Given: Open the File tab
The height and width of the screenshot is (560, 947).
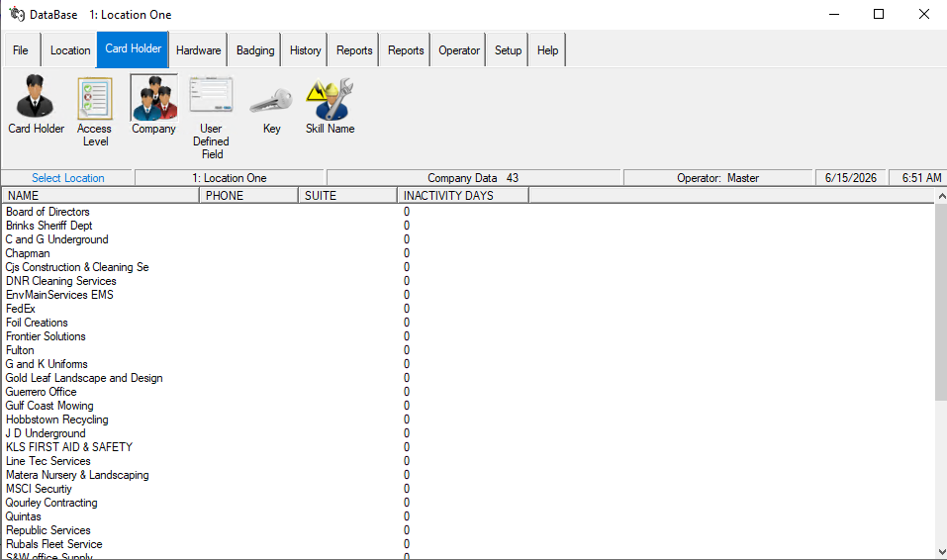Looking at the screenshot, I should click(x=21, y=50).
